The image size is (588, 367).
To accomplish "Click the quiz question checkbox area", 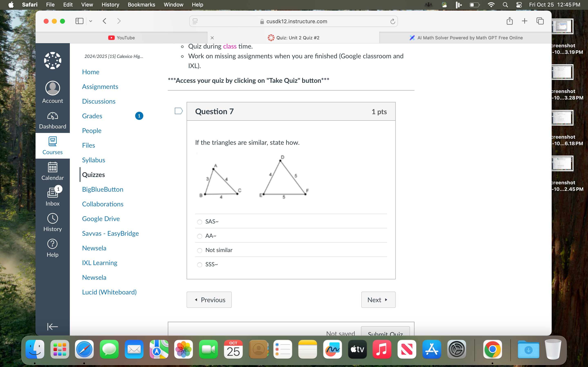I will coord(179,111).
